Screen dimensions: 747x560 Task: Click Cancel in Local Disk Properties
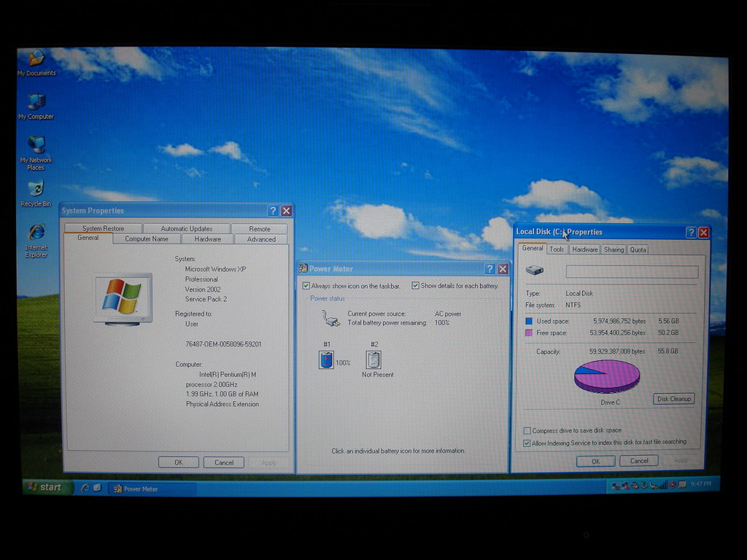pyautogui.click(x=639, y=461)
